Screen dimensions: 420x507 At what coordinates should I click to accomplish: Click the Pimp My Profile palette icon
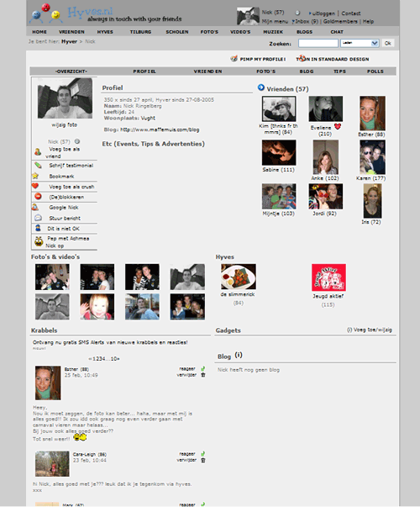click(234, 59)
